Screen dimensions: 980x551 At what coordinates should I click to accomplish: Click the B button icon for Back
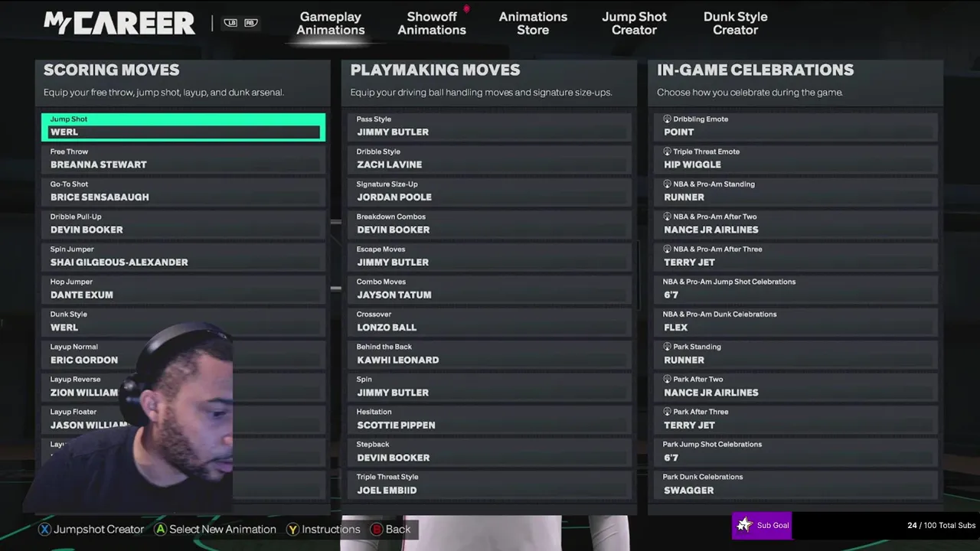tap(377, 529)
